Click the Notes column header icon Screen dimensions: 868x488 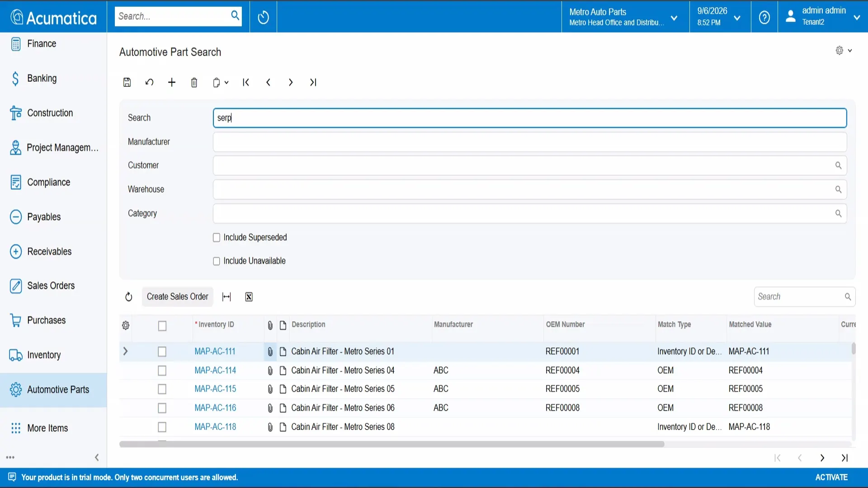pyautogui.click(x=283, y=325)
